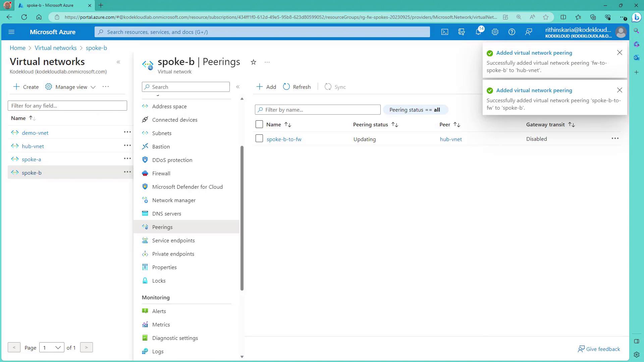The image size is (644, 362).
Task: Open the notifications bell
Action: point(478,32)
